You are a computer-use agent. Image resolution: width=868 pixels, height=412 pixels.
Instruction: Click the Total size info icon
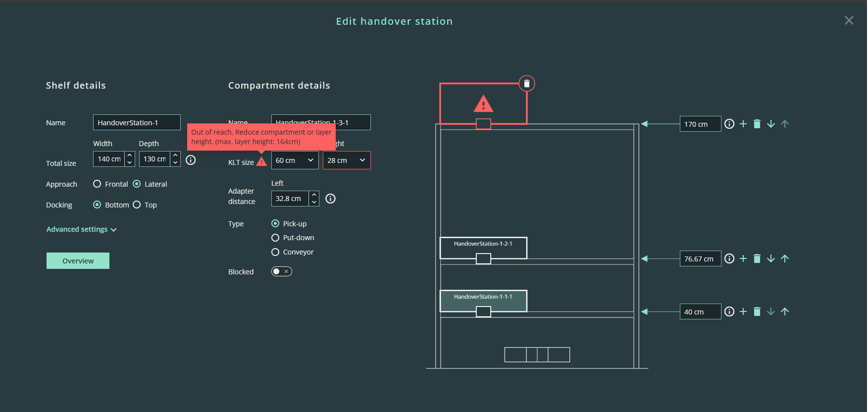point(191,160)
